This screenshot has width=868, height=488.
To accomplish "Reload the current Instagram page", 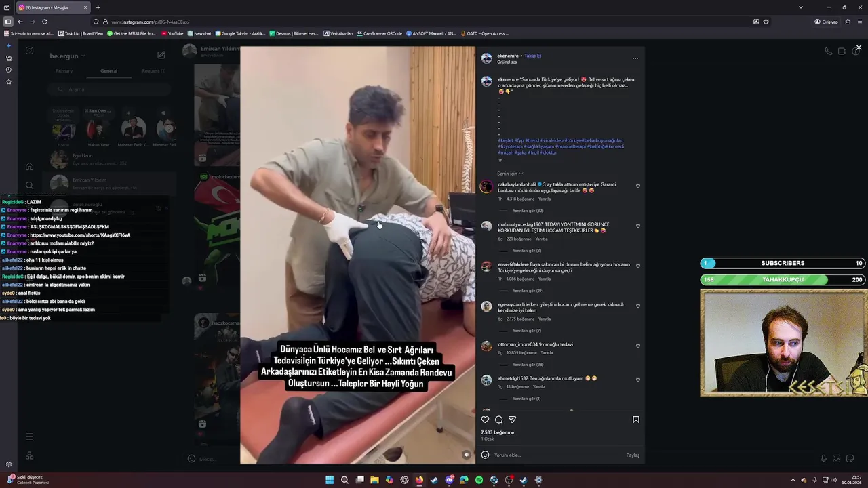I will pyautogui.click(x=45, y=22).
